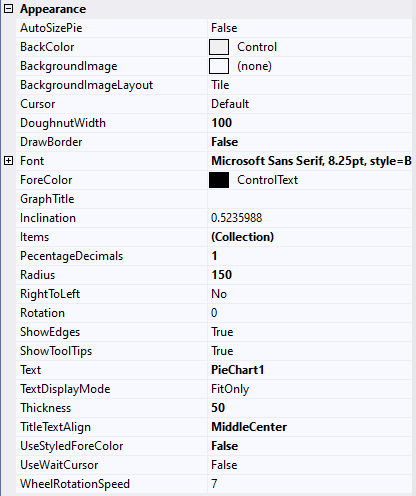Click the BackgroundImage preview box
Viewport: 416px width, 496px height.
[219, 66]
